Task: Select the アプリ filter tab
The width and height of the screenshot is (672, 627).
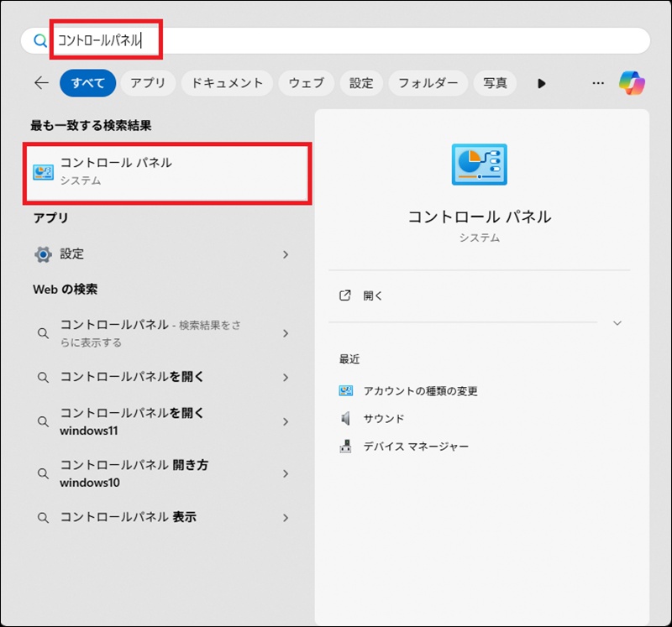Action: coord(148,83)
